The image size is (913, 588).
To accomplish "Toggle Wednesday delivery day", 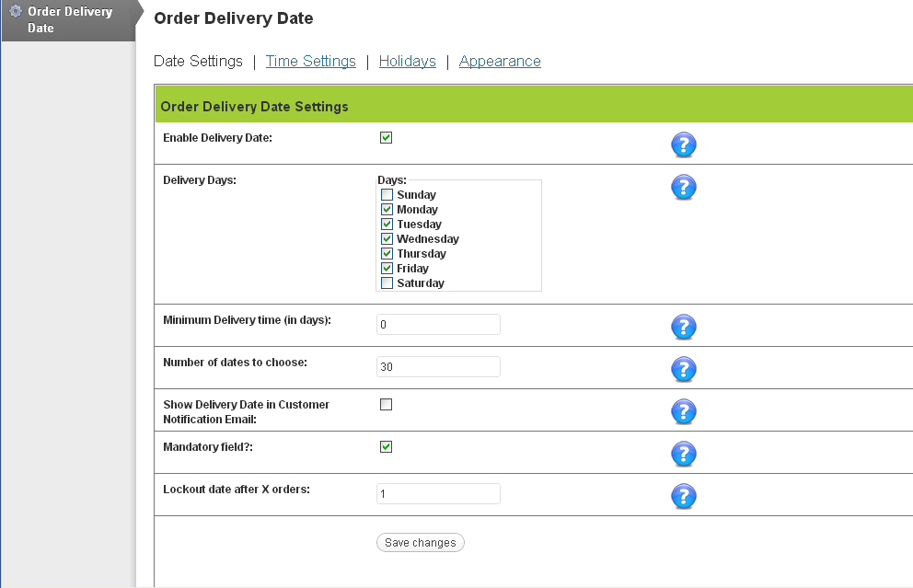I will [x=387, y=238].
